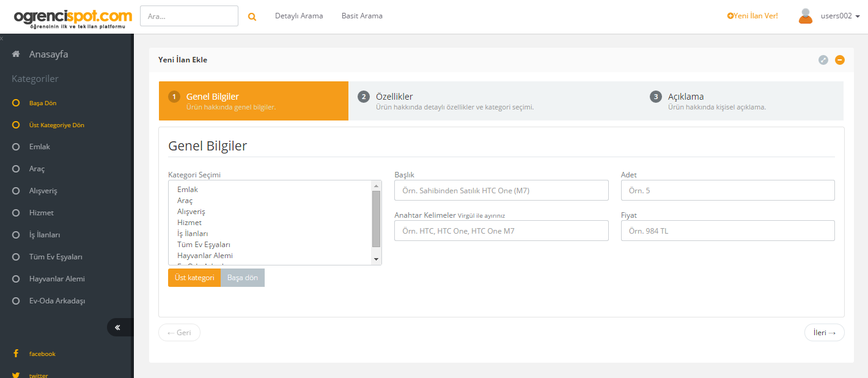Select Tüm Ev Eşyaları in category list
This screenshot has width=868, height=378.
click(204, 245)
